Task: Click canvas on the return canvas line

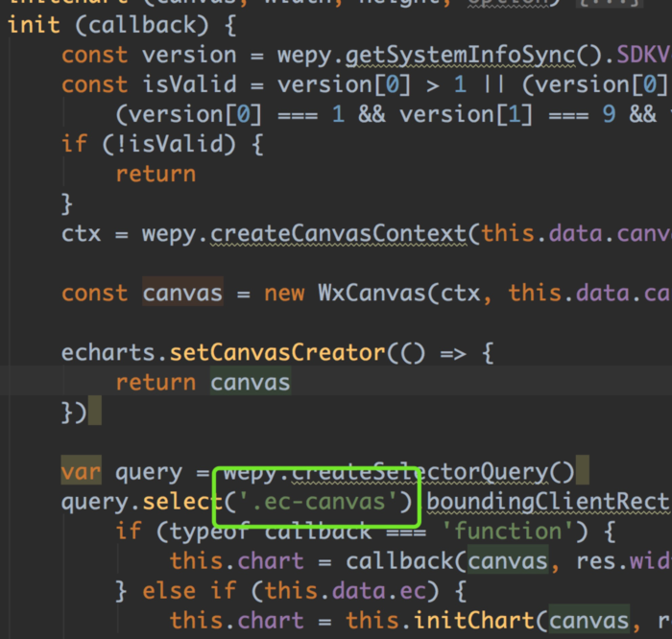Action: (251, 383)
